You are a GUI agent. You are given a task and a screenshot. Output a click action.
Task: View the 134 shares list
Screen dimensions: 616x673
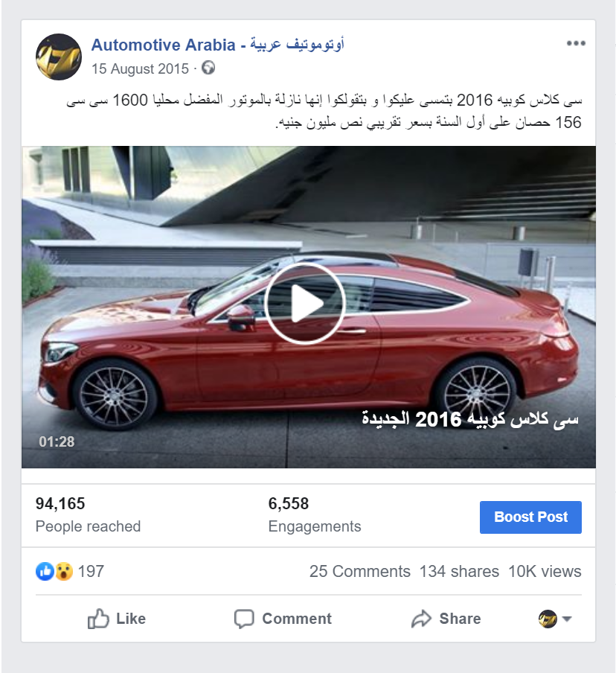459,571
